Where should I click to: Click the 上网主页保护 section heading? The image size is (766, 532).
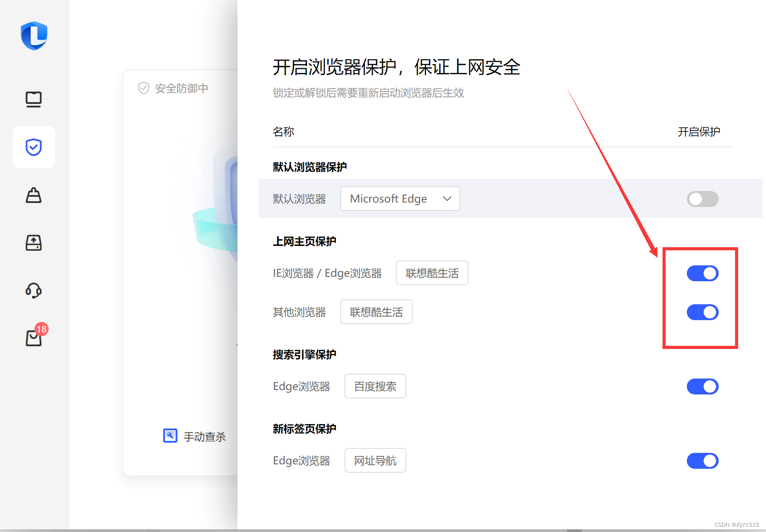point(304,241)
